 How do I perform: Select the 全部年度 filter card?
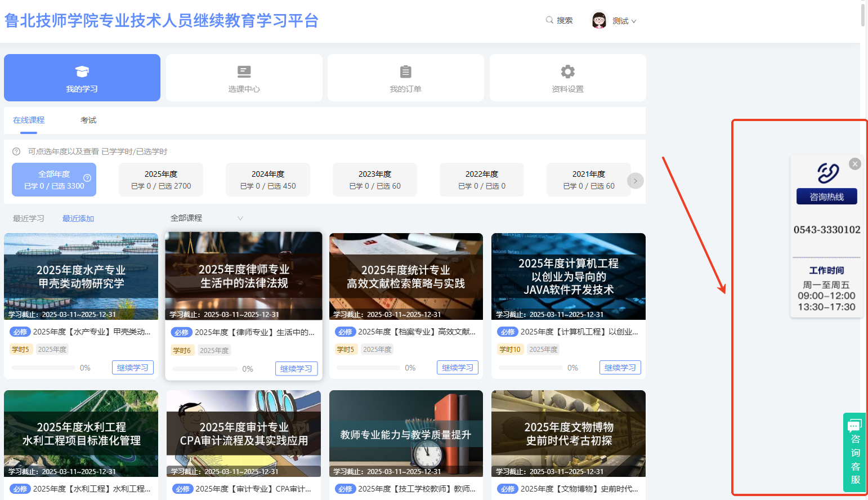click(54, 180)
